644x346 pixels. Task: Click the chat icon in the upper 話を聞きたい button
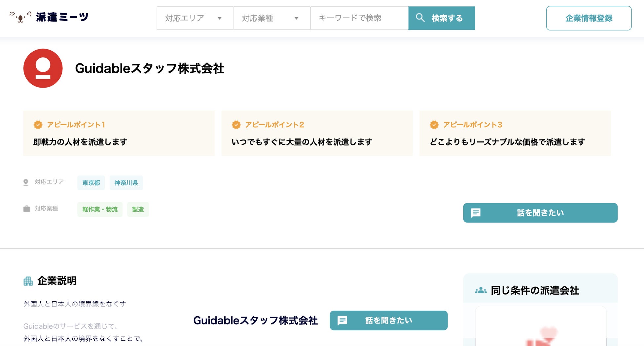pos(476,213)
